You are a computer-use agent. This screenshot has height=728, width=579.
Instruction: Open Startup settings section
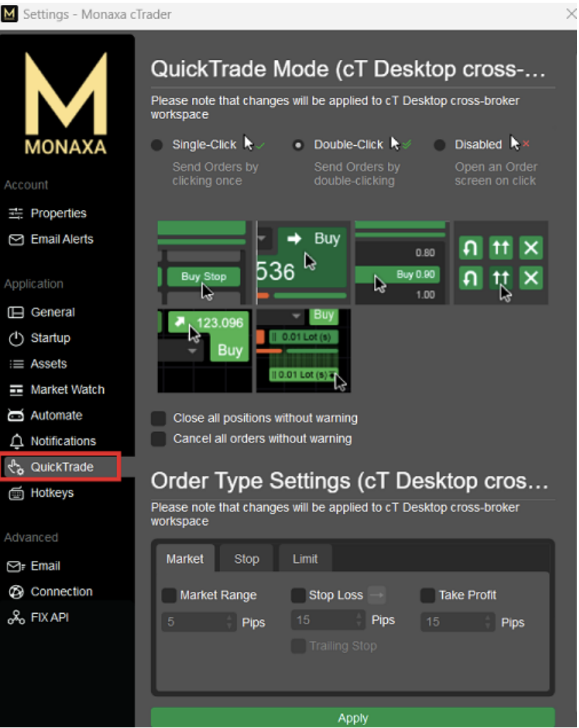[50, 338]
